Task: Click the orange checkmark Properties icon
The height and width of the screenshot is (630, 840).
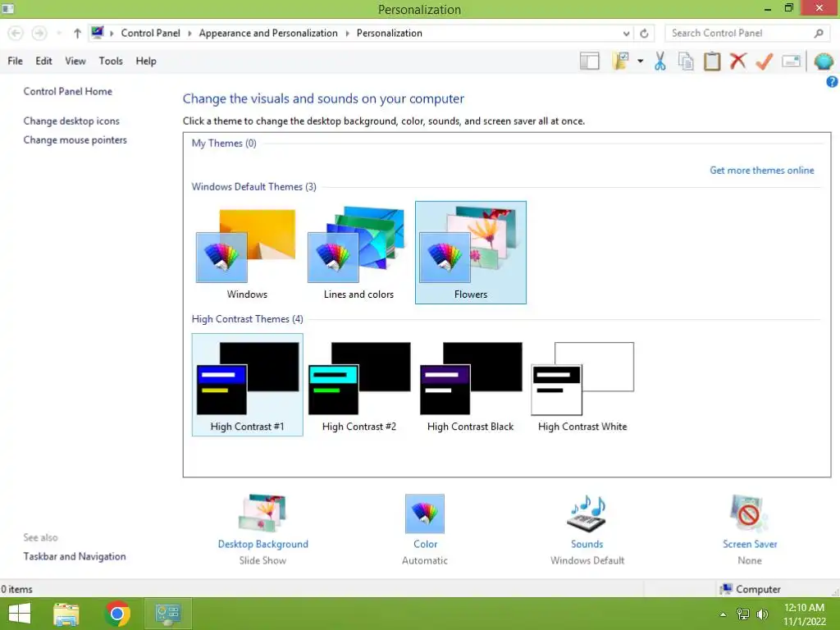Action: [764, 61]
